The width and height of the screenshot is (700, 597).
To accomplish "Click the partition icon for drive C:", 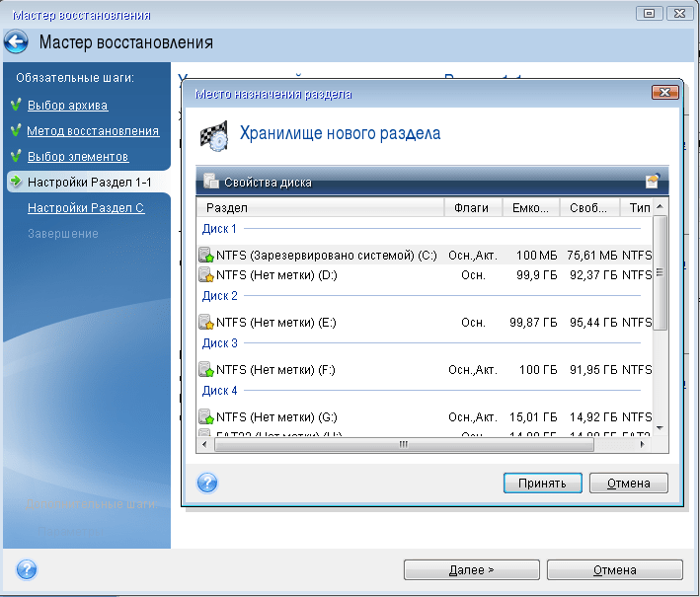I will pyautogui.click(x=206, y=256).
